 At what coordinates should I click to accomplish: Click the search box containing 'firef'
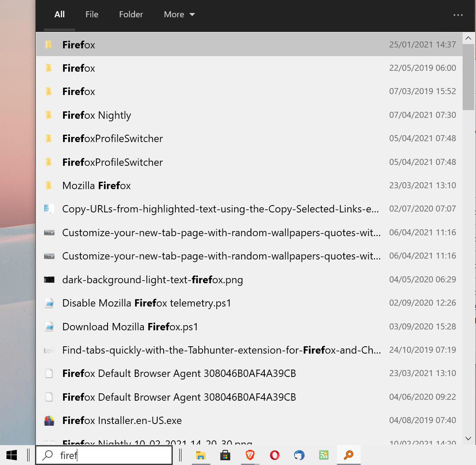tap(104, 455)
